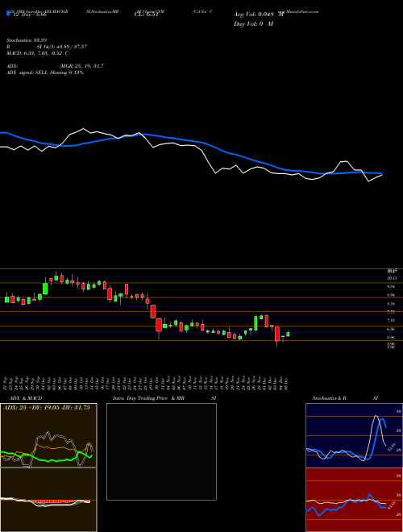
Task: Select the 'CL: 6.51' closing price label
Action: pyautogui.click(x=146, y=15)
